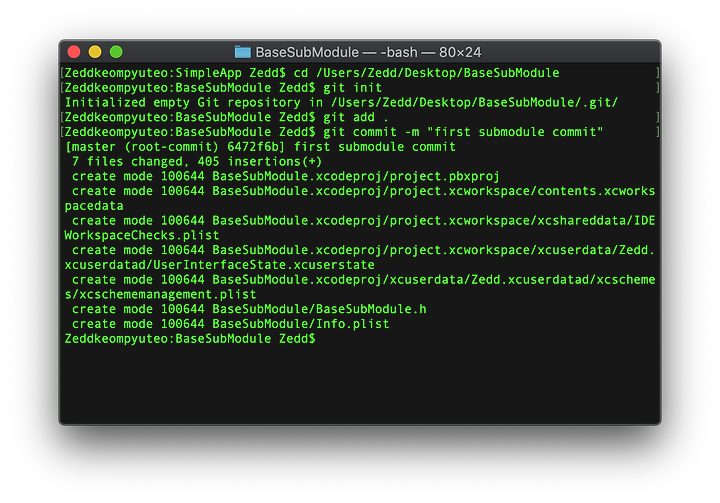720x503 pixels.
Task: Click the red close window button
Action: (74, 52)
